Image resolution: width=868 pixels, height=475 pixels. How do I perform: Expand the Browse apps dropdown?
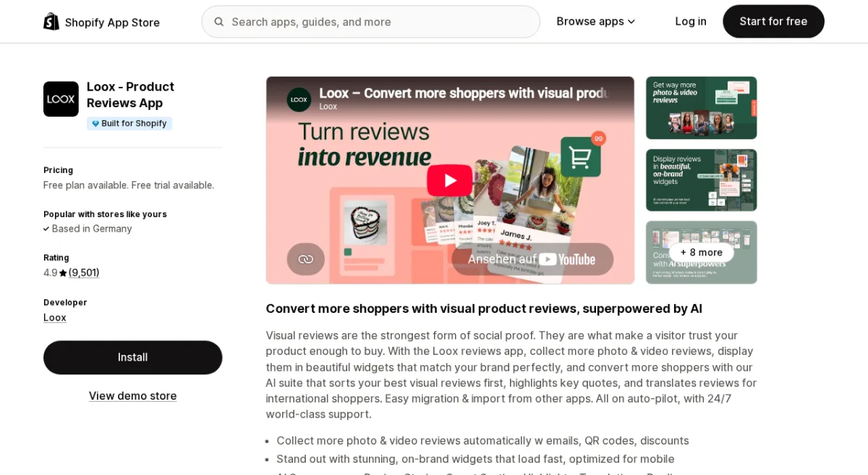click(x=596, y=22)
